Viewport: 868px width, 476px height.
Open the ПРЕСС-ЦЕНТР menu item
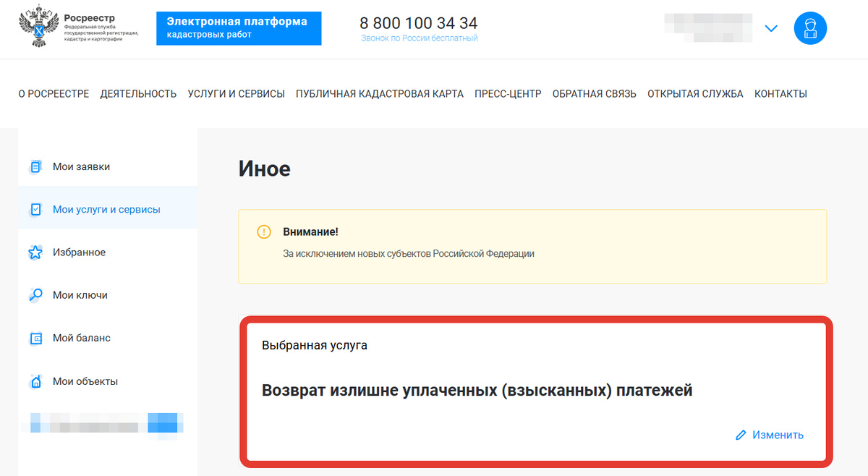click(x=507, y=93)
